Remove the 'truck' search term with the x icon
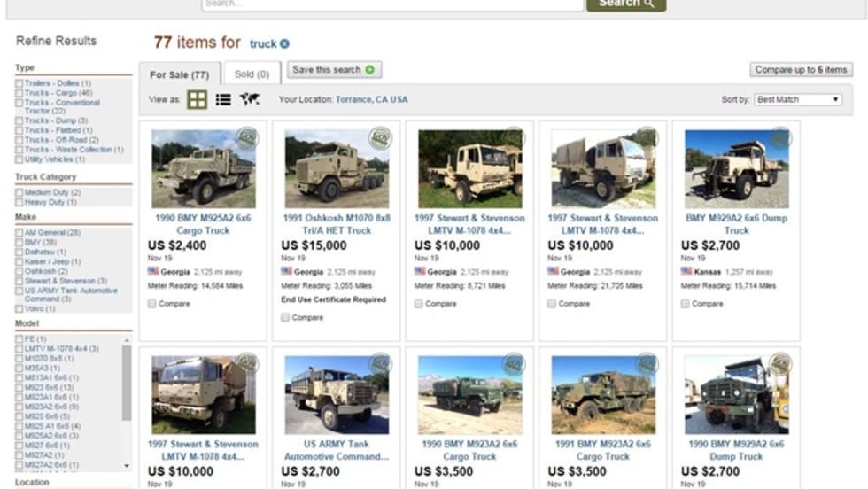The width and height of the screenshot is (868, 489). click(x=284, y=43)
